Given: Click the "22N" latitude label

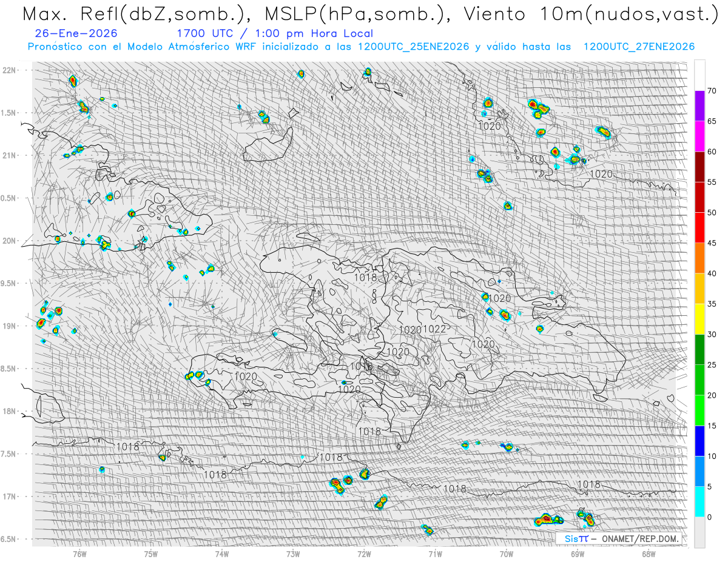Looking at the screenshot, I should 9,70.
